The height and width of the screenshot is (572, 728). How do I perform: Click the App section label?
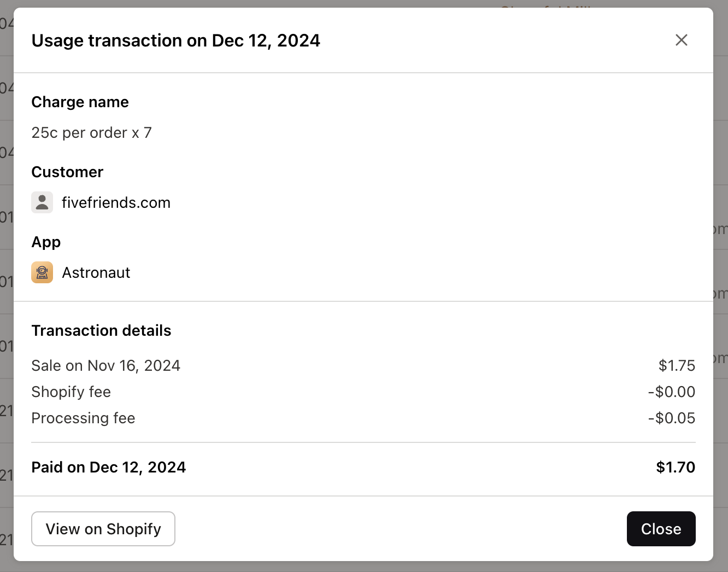pyautogui.click(x=46, y=242)
